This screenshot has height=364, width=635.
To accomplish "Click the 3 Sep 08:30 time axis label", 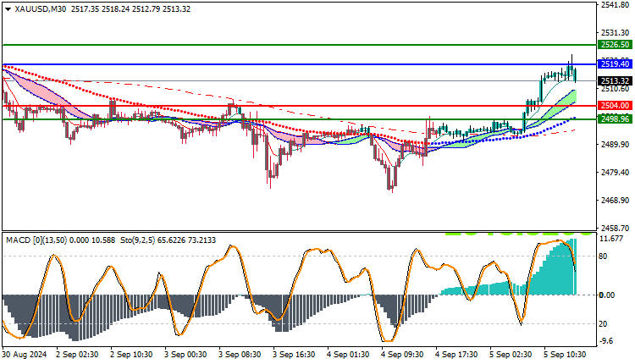I will point(240,355).
